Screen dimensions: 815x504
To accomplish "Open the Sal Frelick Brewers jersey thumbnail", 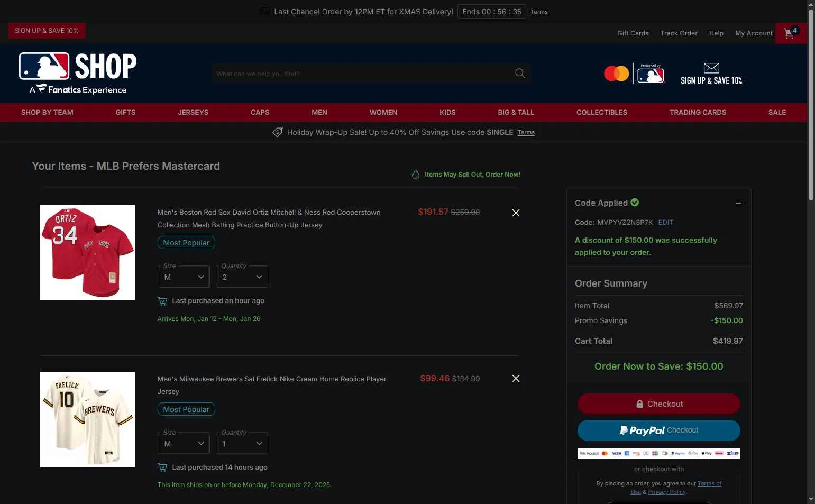I will (88, 419).
